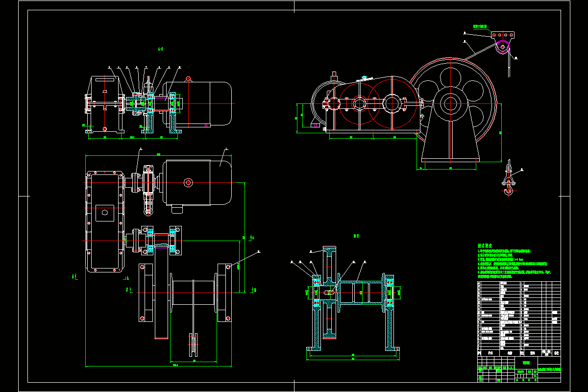Select the drum shell in the B-B section view

click(x=360, y=293)
